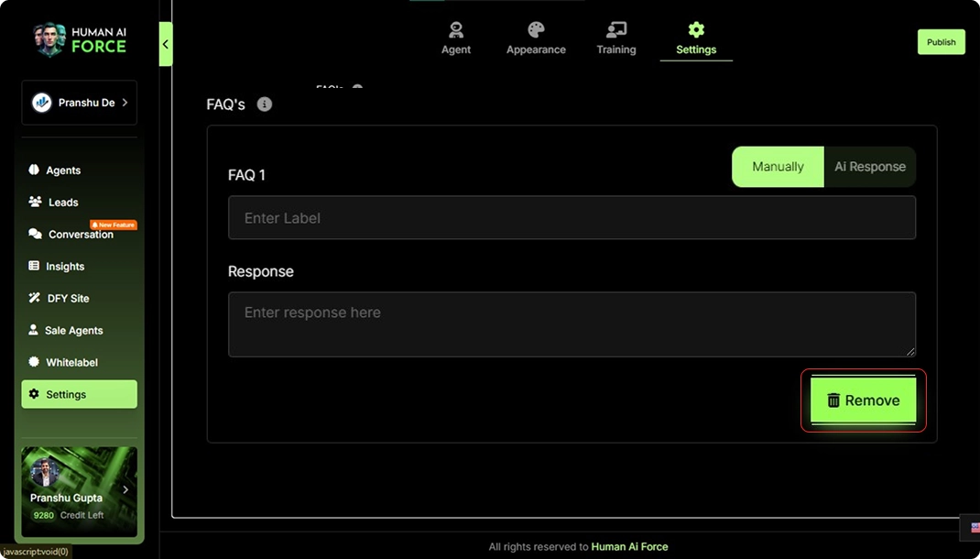Switch FAQ 1 to Ai Response

point(870,167)
